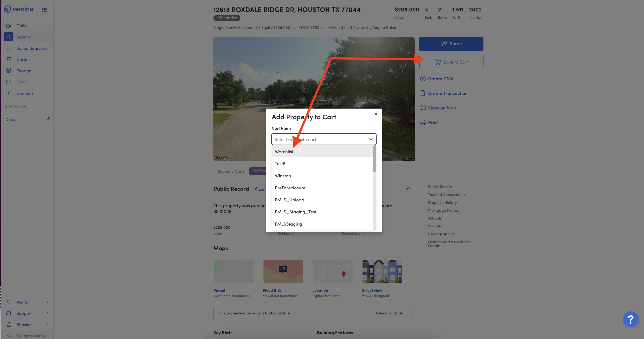This screenshot has height=339, width=644.
Task: Click the Carts shopping cart icon
Action: pos(8,59)
